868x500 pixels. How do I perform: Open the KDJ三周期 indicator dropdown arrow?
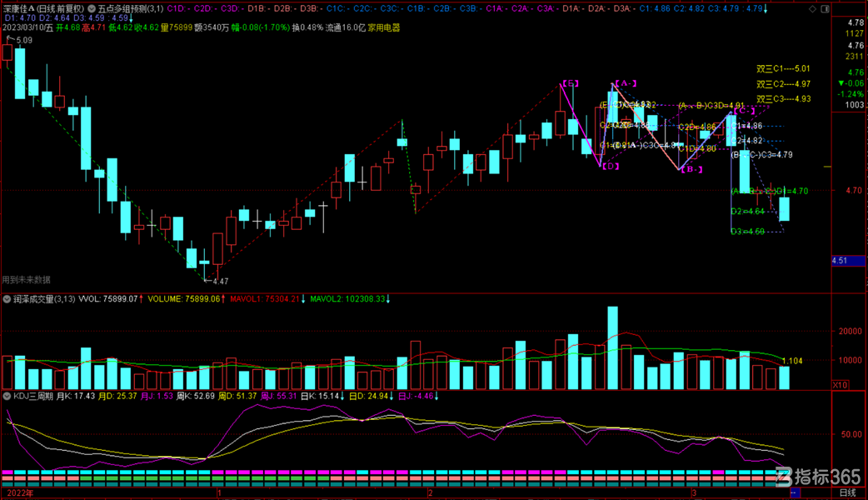(x=7, y=396)
